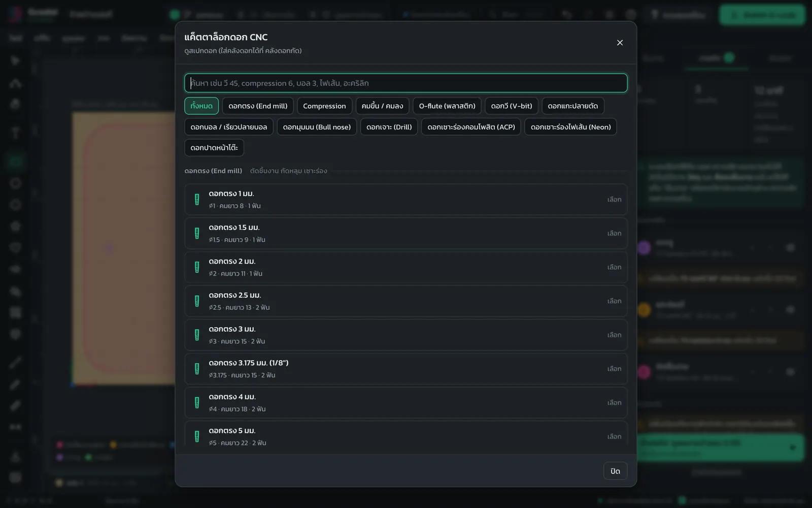The image size is (812, 508).
Task: Filter by ดอกเซาะร่องคอมโพสิต (ACP) chip
Action: click(x=471, y=127)
